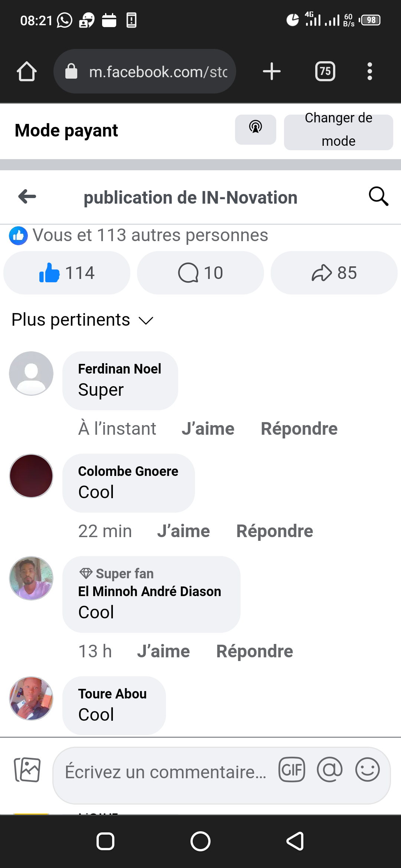Like Ferdinan Noel's comment
The height and width of the screenshot is (868, 401).
(208, 429)
